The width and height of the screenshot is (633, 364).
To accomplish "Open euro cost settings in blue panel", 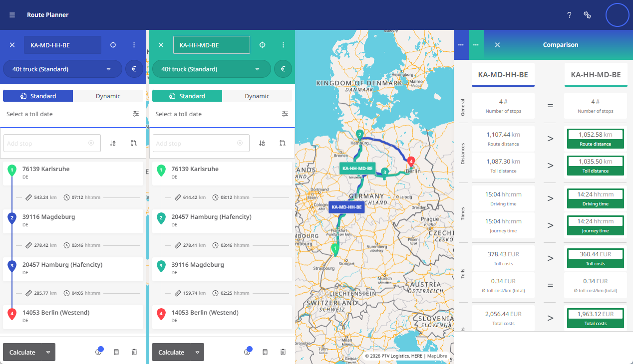I will pyautogui.click(x=134, y=69).
